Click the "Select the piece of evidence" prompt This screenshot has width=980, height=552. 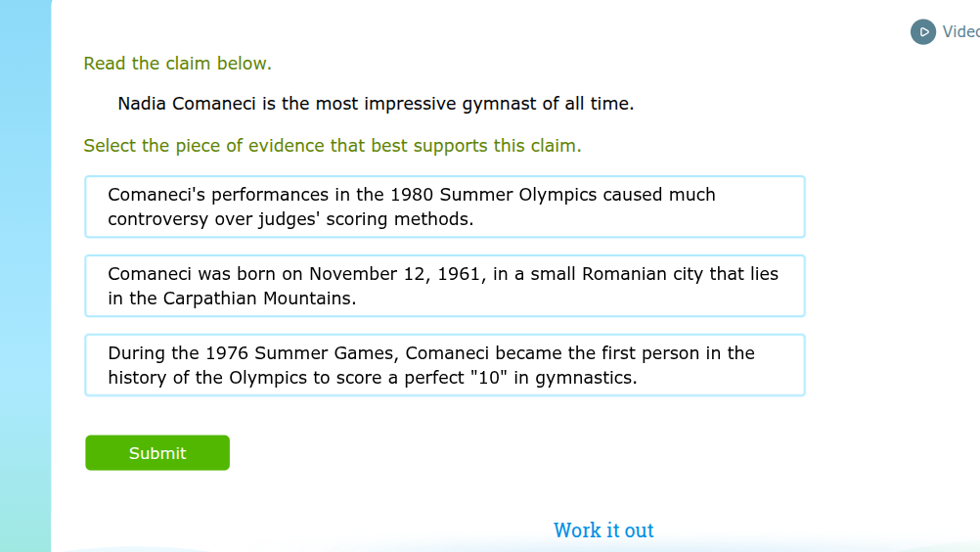click(x=332, y=146)
